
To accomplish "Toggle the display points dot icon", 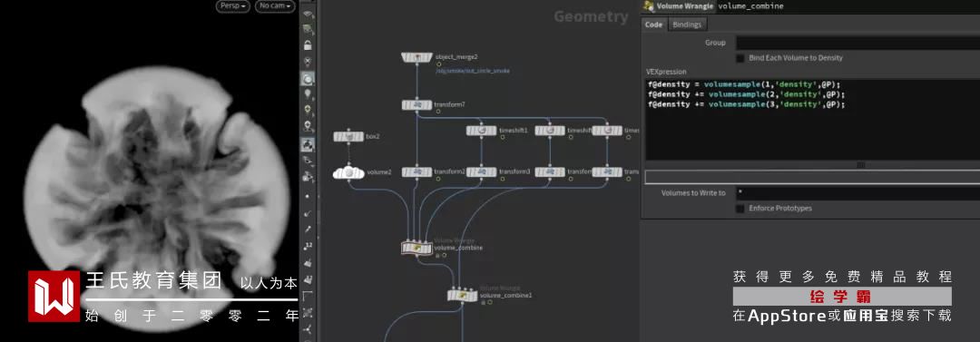I will (x=308, y=197).
